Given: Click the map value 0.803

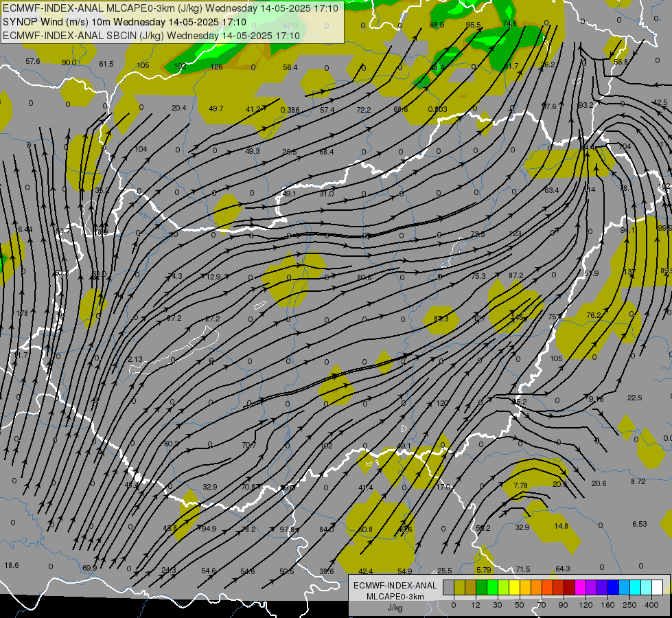Looking at the screenshot, I should click(x=437, y=109).
